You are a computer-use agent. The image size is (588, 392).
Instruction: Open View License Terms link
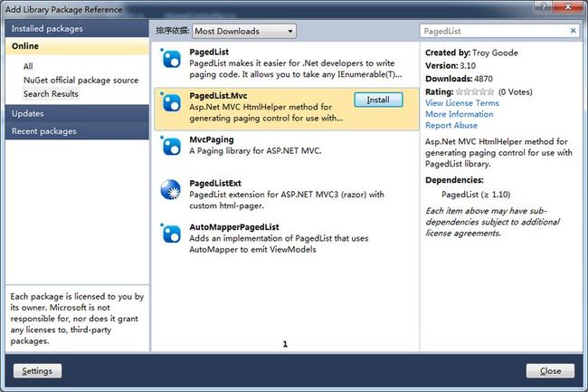point(462,103)
